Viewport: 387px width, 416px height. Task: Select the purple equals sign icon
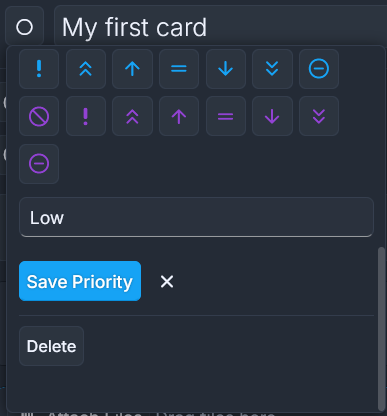point(226,116)
